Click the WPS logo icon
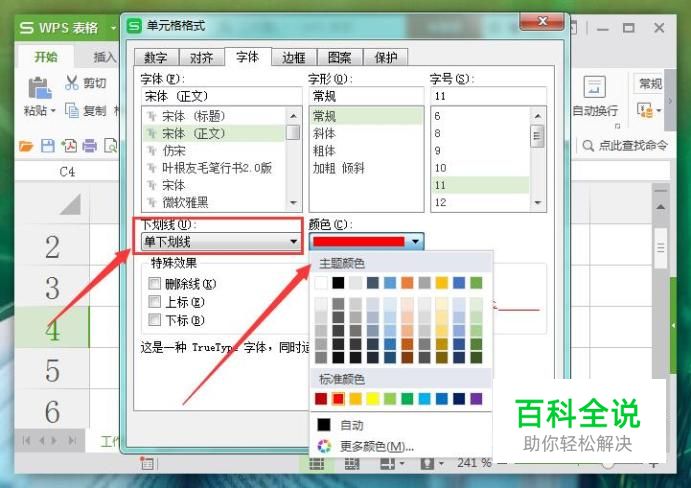Screen dimensions: 691x488 [26, 28]
